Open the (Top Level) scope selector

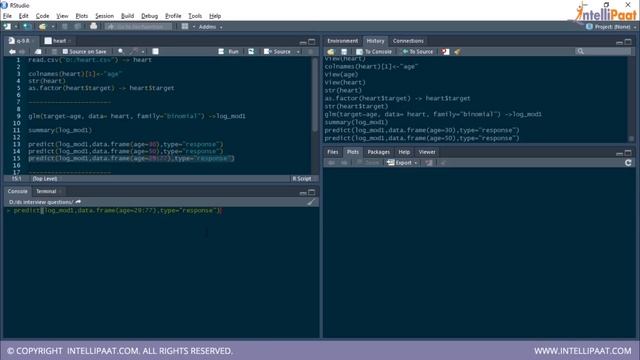point(46,179)
